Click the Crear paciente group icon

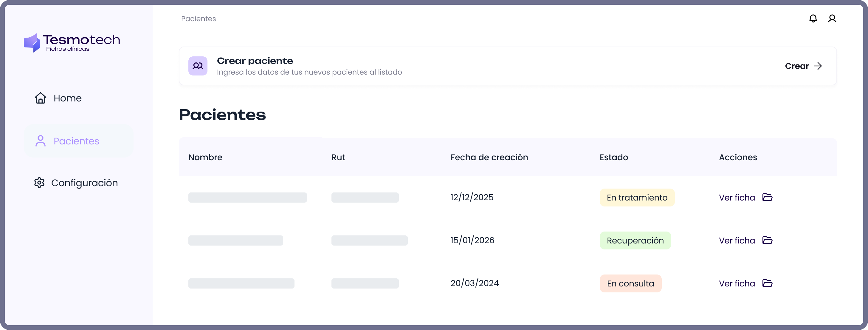coord(198,66)
